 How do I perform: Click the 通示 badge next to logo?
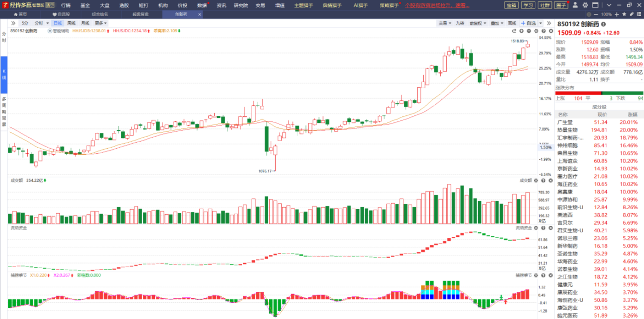50,5
